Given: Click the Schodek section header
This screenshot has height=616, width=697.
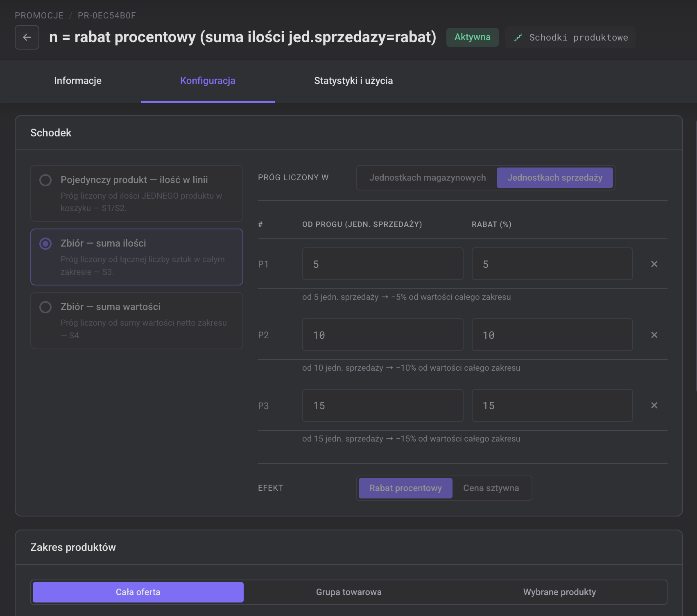Looking at the screenshot, I should [51, 133].
